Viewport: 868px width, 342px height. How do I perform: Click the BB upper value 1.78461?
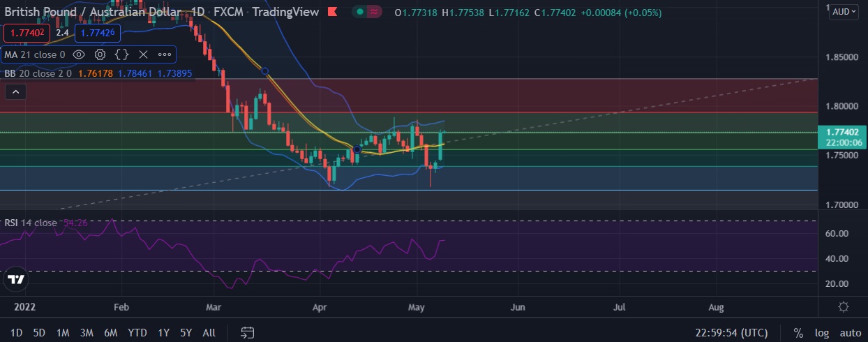tap(134, 73)
